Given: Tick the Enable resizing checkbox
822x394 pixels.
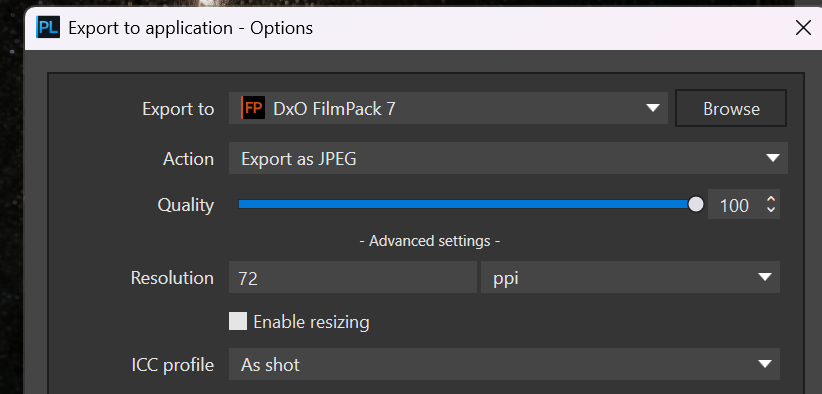Looking at the screenshot, I should coord(238,321).
